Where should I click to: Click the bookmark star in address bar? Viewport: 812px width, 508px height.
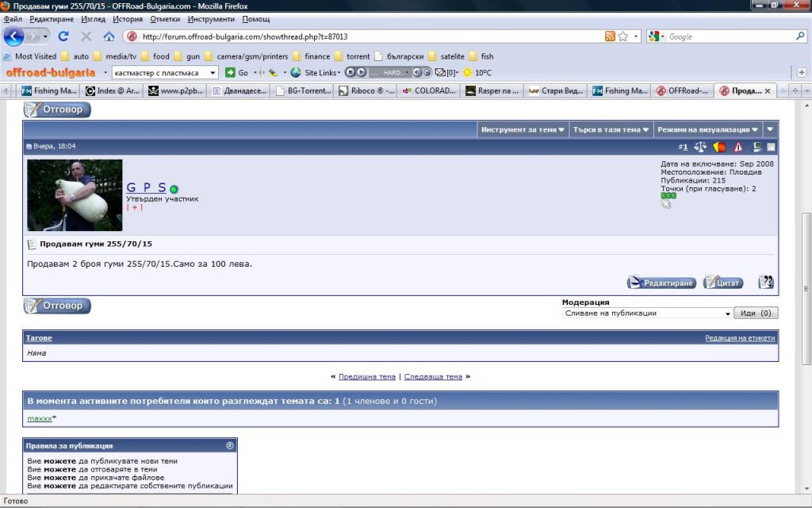click(623, 37)
